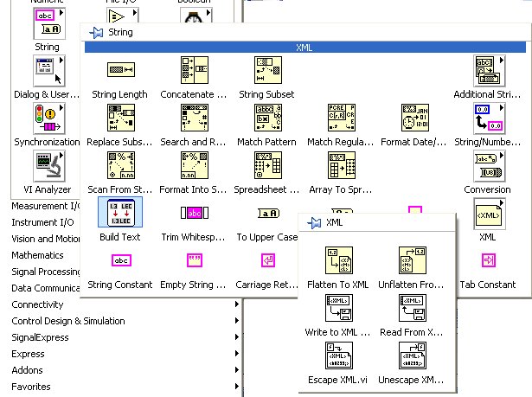Screen dimensions: 532x397
Task: Open the Conversion subpalette in String palette
Action: (490, 165)
